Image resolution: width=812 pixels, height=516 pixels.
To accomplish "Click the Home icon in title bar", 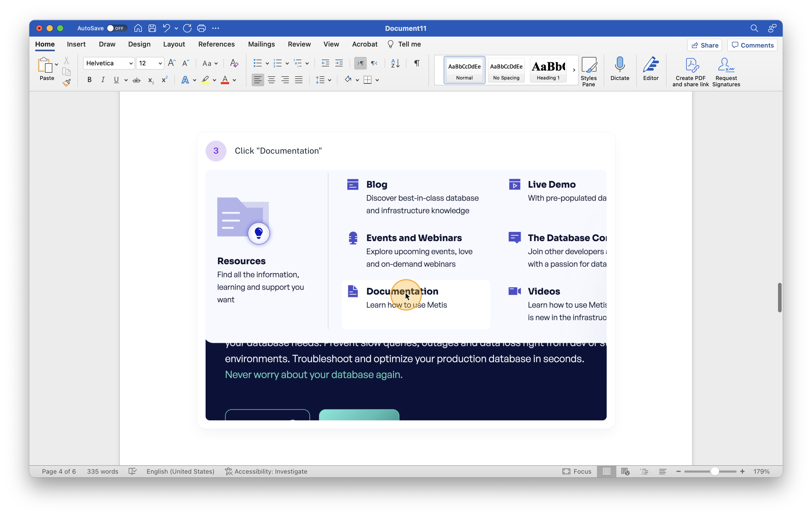I will point(138,28).
